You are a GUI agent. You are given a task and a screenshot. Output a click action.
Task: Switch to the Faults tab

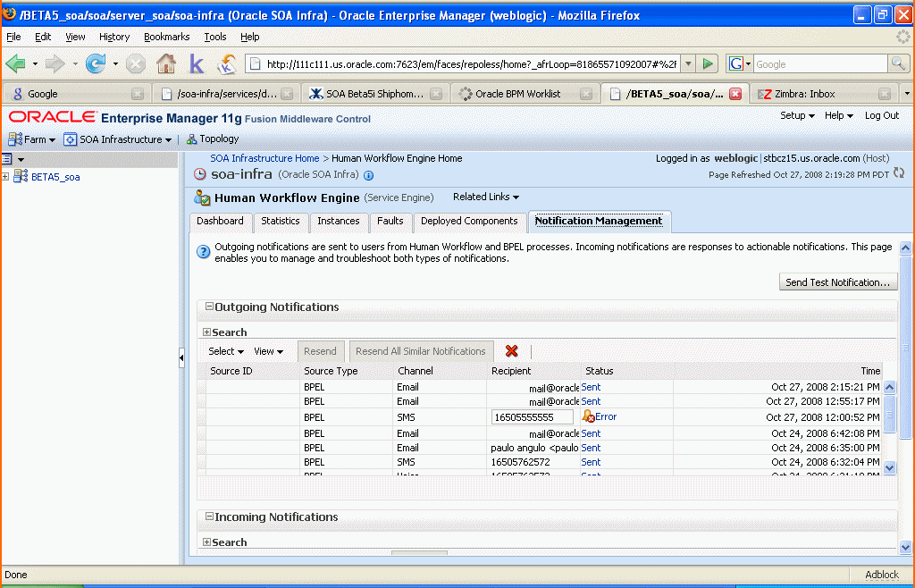pos(390,221)
